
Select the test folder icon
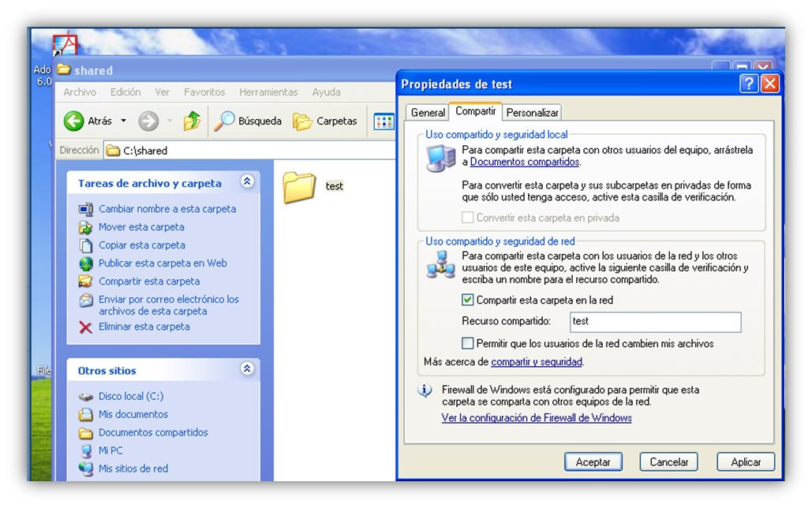(299, 187)
